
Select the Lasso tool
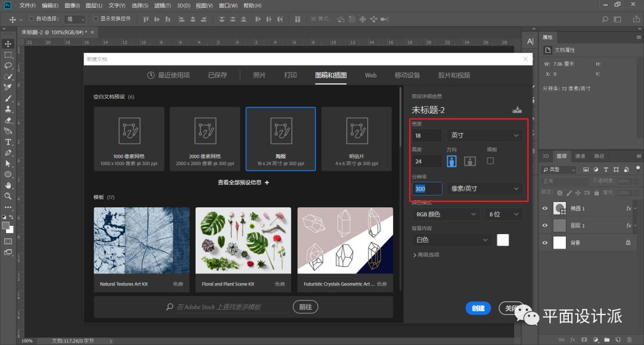click(8, 66)
